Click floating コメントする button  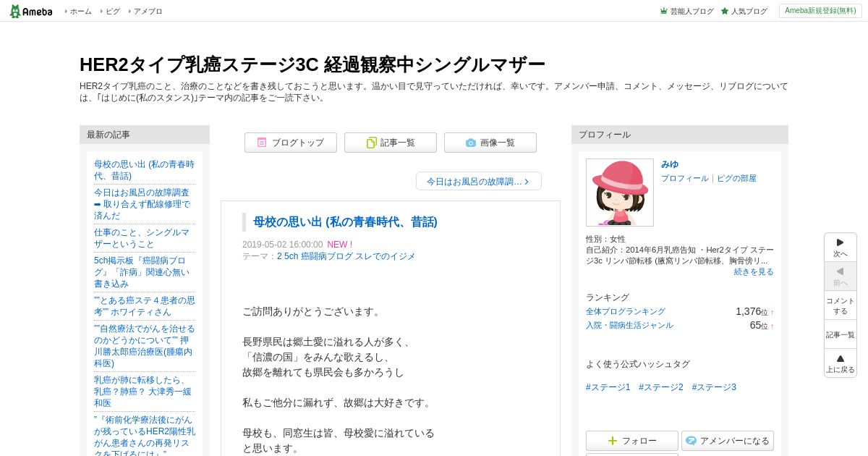[x=841, y=305]
